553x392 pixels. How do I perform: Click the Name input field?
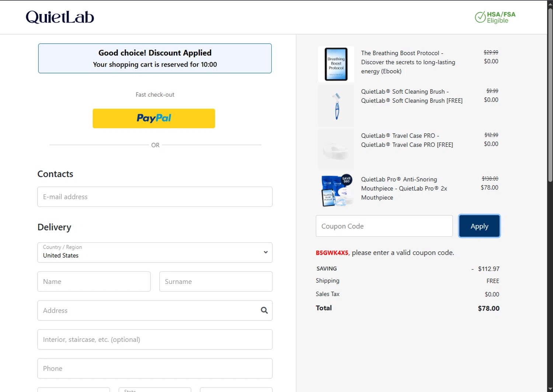(94, 282)
